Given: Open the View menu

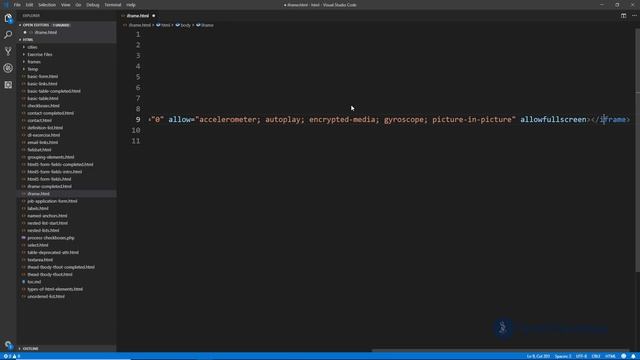Looking at the screenshot, I should 65,5.
